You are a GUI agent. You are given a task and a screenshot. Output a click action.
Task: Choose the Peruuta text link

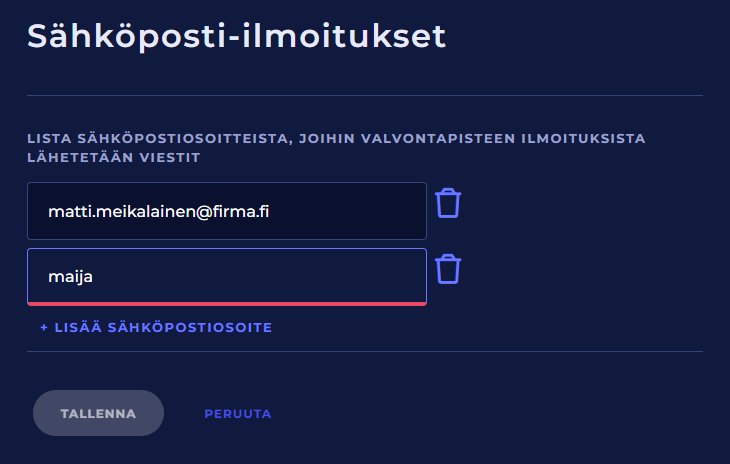[238, 413]
